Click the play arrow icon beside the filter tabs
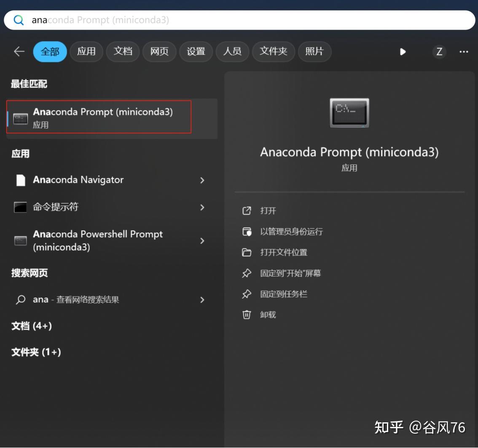This screenshot has width=478, height=448. coord(403,51)
